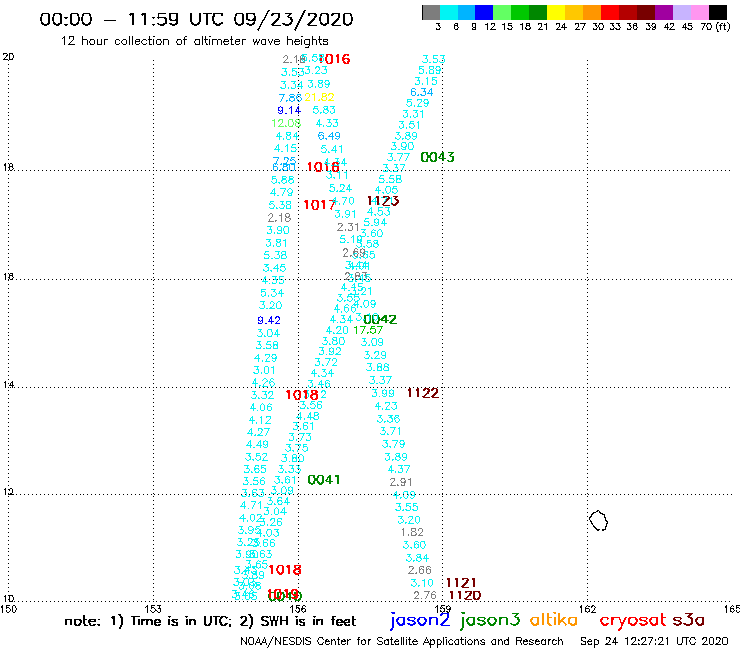Image resolution: width=740 pixels, height=650 pixels.
Task: Click the blue 9.42 wave height value
Action: click(269, 321)
